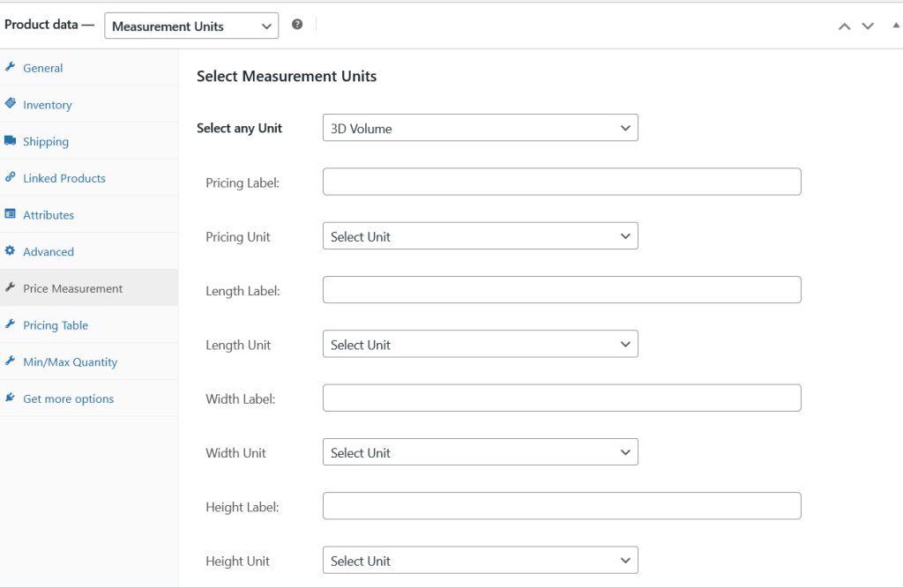Move Product data panel down
The image size is (903, 588).
click(868, 26)
